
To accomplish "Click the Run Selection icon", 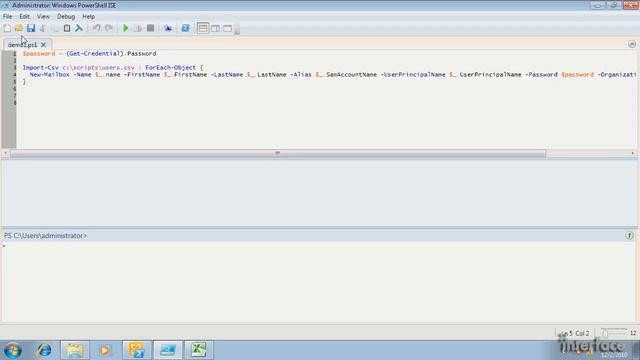I will pyautogui.click(x=138, y=28).
